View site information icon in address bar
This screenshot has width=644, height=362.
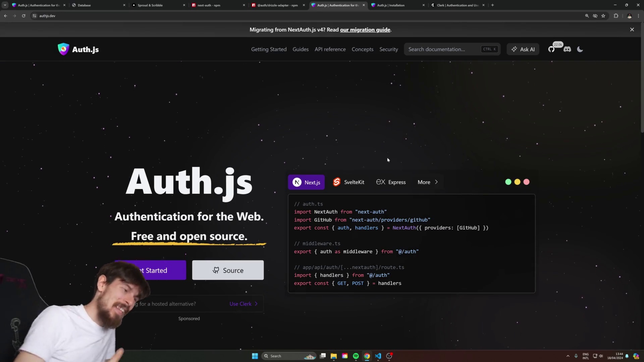tap(34, 16)
